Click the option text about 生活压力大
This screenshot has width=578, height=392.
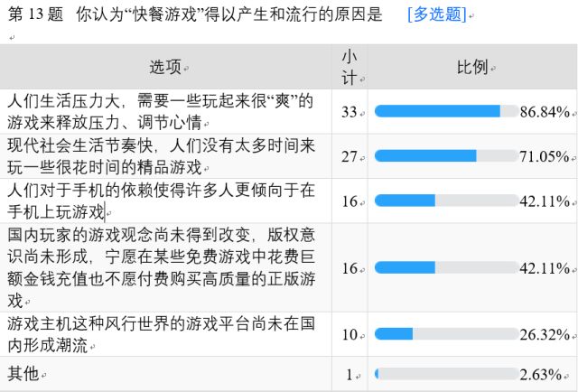160,111
